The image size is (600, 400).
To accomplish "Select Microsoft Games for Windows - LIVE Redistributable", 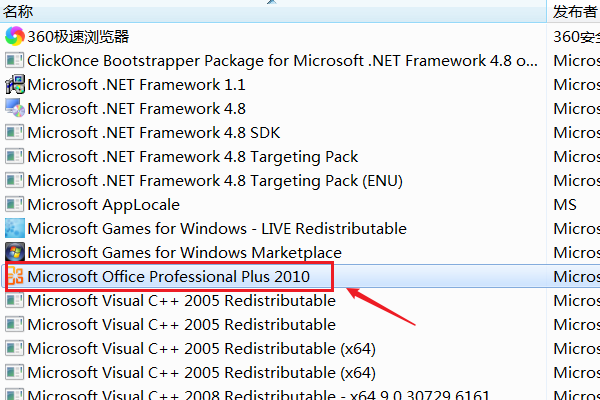I will tap(217, 229).
